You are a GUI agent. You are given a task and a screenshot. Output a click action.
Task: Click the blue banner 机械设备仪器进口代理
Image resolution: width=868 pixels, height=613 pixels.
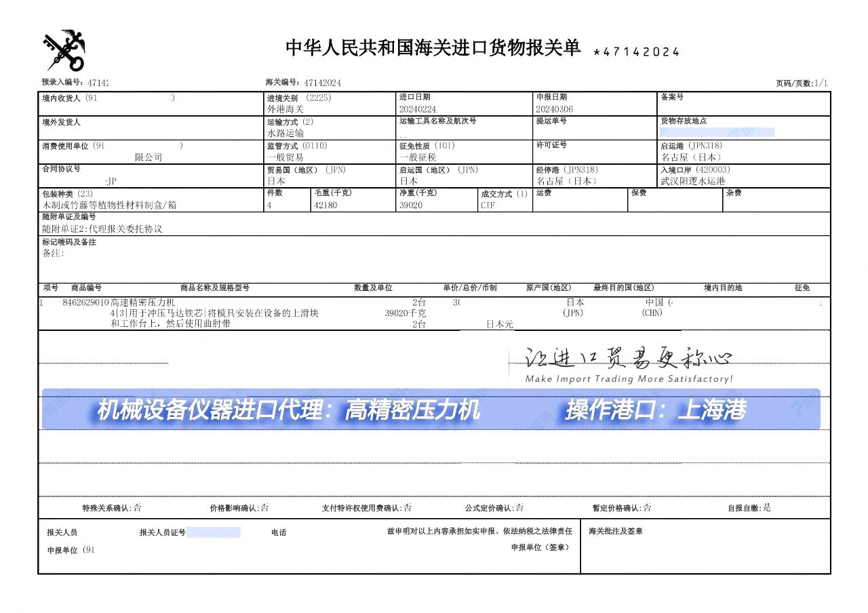(x=288, y=410)
